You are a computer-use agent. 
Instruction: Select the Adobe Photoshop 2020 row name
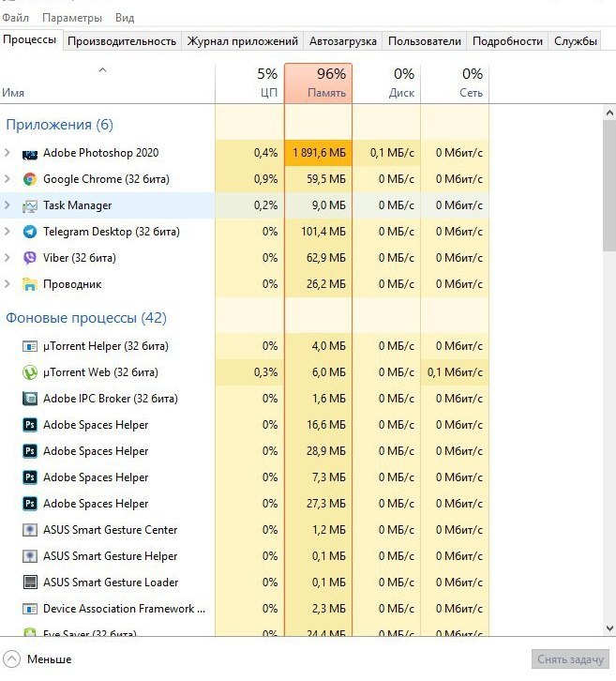[x=100, y=153]
